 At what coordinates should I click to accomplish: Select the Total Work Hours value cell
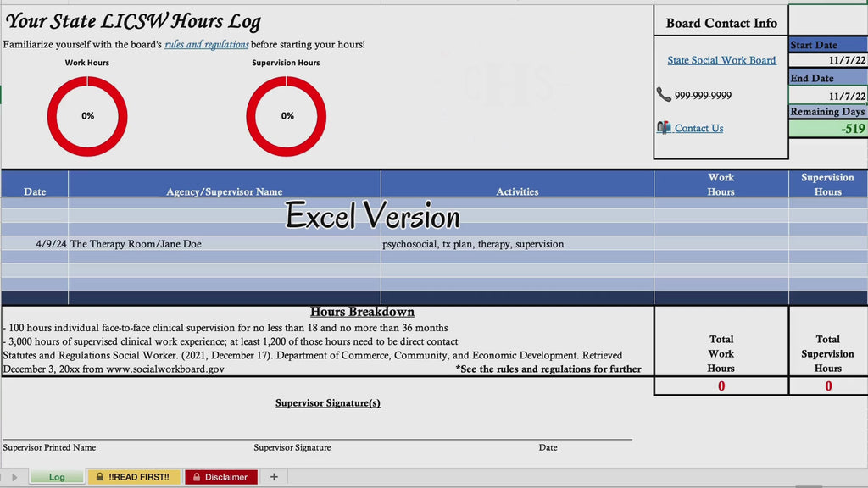click(x=721, y=385)
